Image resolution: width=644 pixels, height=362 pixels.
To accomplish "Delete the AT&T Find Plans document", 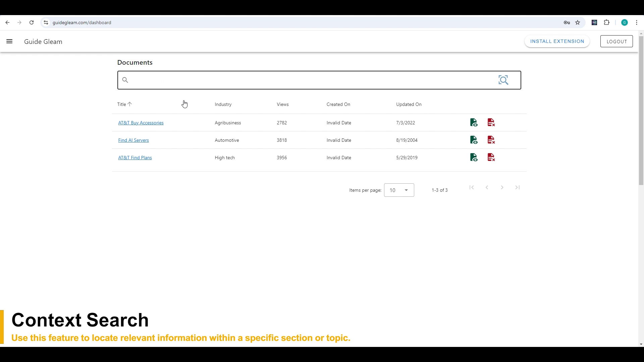I will pyautogui.click(x=491, y=158).
